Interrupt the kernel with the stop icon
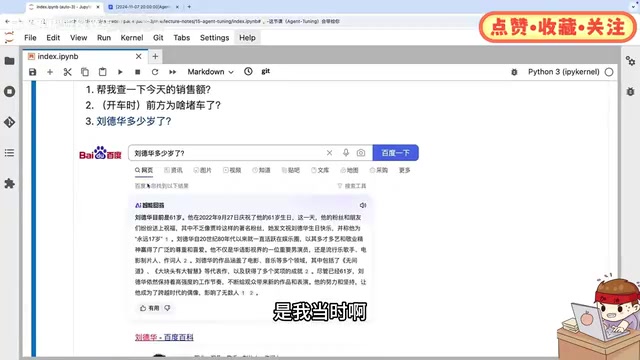This screenshot has width=640, height=360. click(x=138, y=72)
